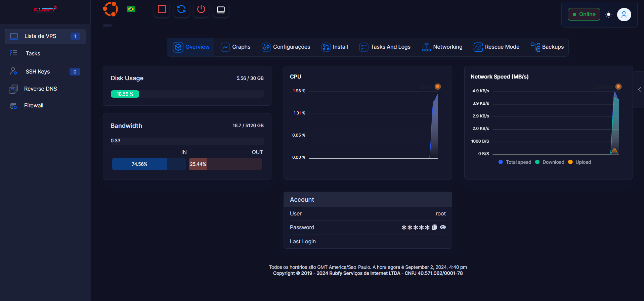The width and height of the screenshot is (644, 301).
Task: Open the VNC console monitor icon
Action: [x=221, y=9]
